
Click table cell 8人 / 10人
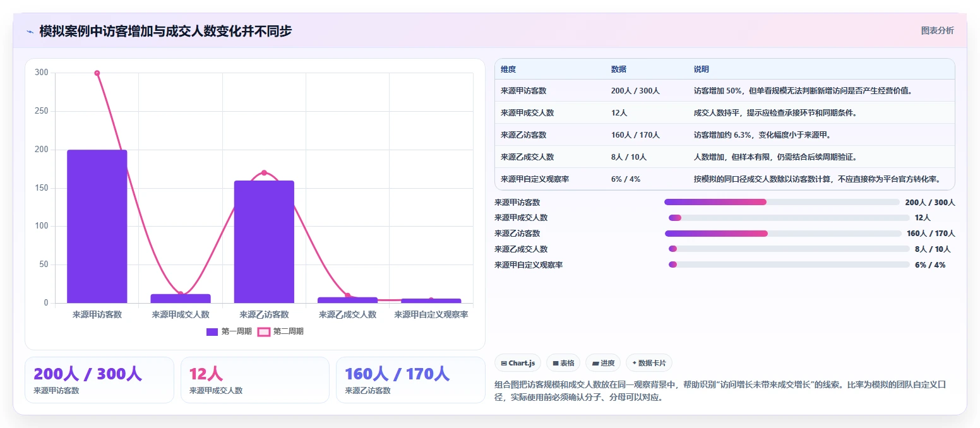tap(629, 157)
